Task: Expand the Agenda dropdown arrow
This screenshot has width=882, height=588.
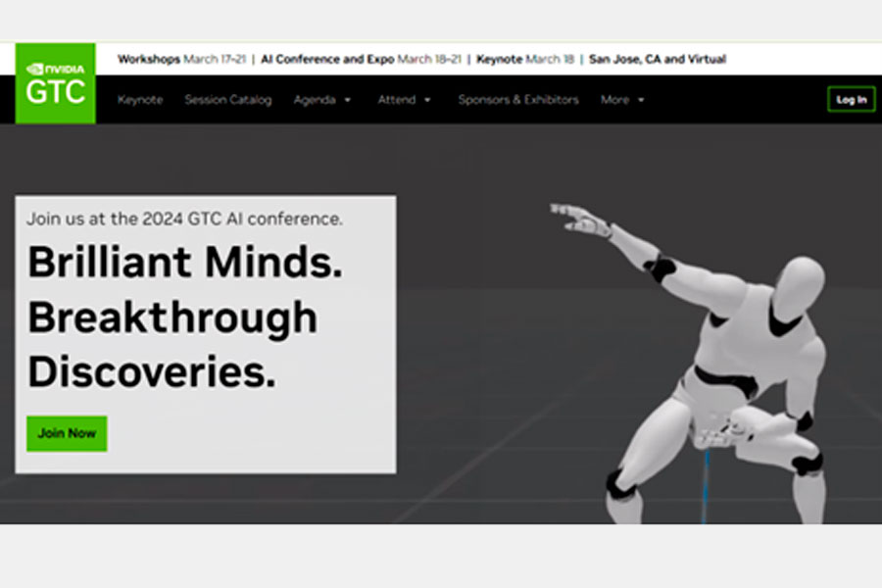Action: click(x=348, y=100)
